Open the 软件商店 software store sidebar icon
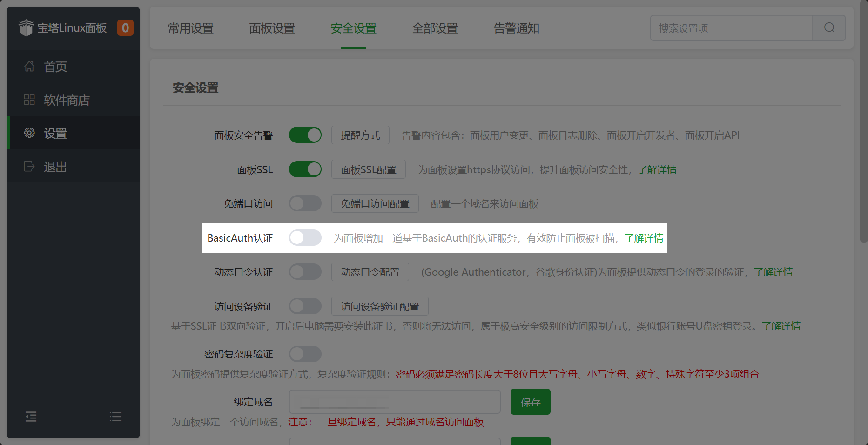 (29, 100)
